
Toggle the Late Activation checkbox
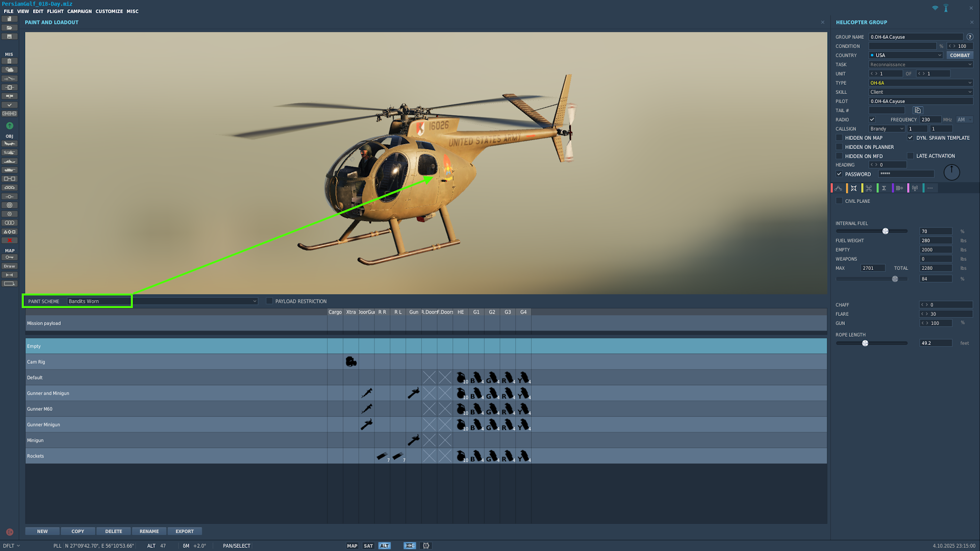(x=910, y=156)
